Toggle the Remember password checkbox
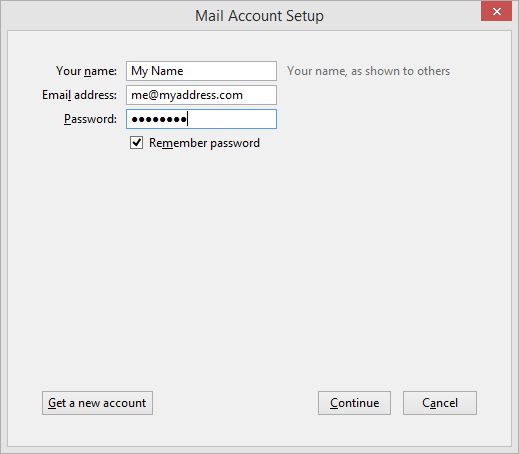The height and width of the screenshot is (454, 519). (x=136, y=143)
